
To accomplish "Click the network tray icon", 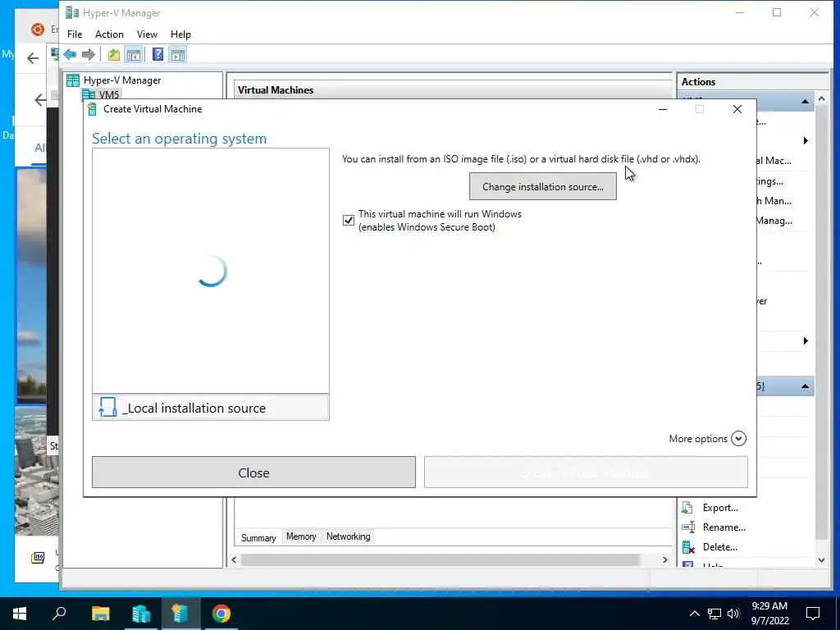I will [714, 614].
